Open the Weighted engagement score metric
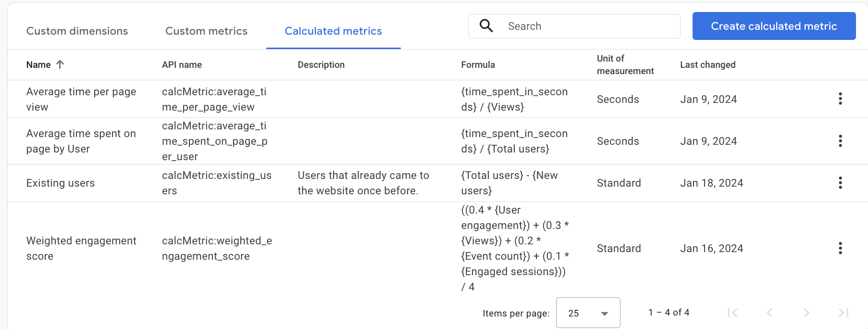Viewport: 868px width, 329px height. tap(81, 248)
